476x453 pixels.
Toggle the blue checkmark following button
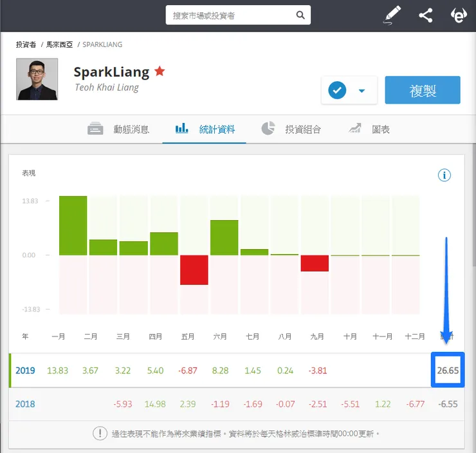tap(337, 90)
